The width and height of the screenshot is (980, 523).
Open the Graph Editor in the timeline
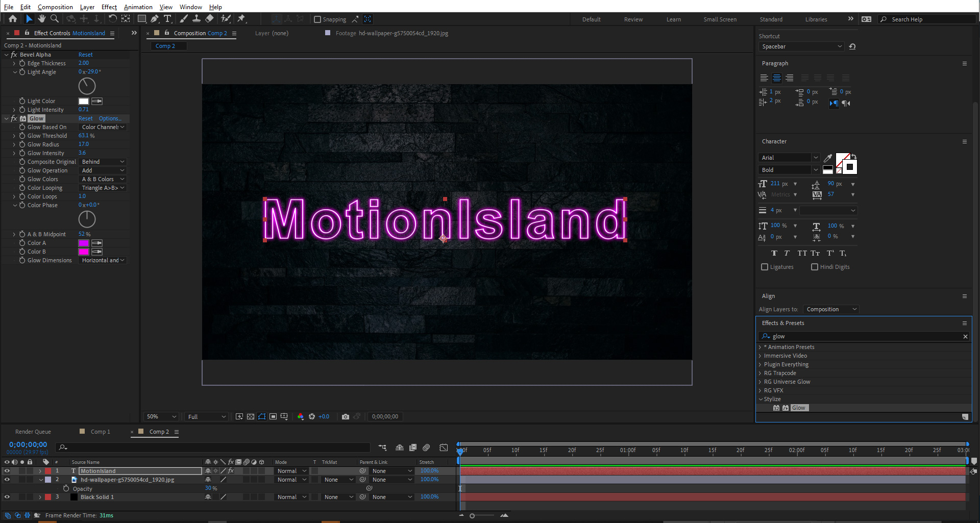pyautogui.click(x=444, y=447)
